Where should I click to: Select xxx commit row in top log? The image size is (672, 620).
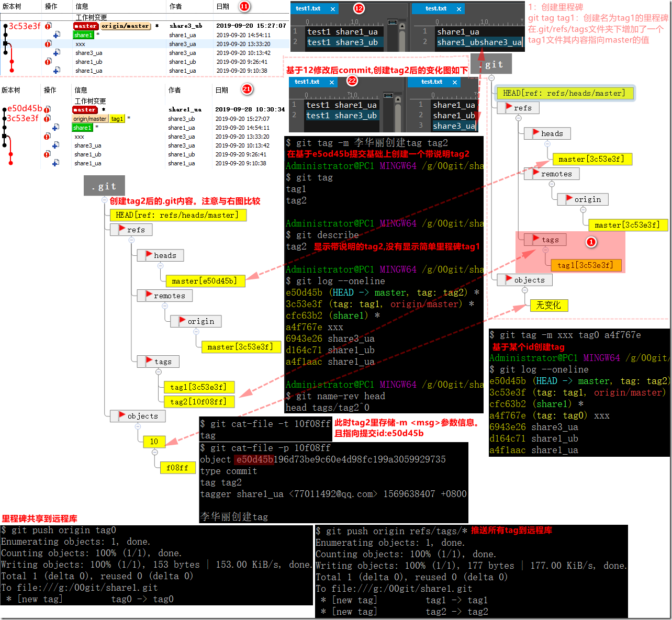(x=144, y=44)
